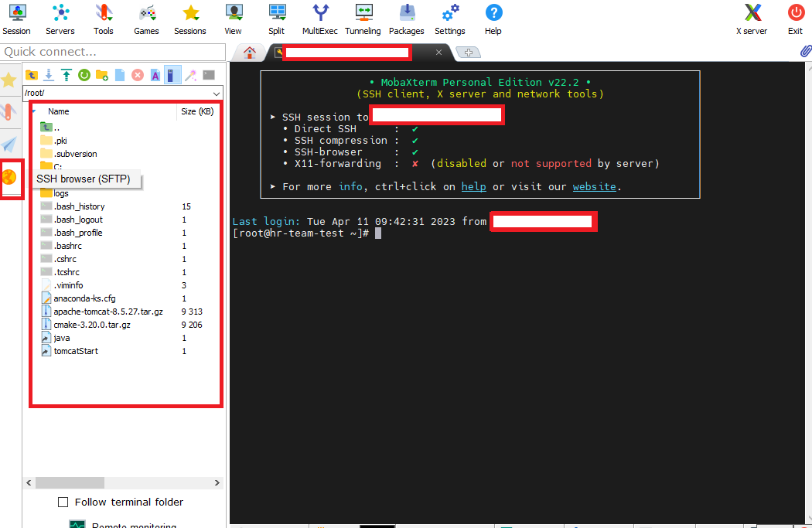Image resolution: width=812 pixels, height=528 pixels.
Task: Select the logs folder
Action: pyautogui.click(x=54, y=193)
